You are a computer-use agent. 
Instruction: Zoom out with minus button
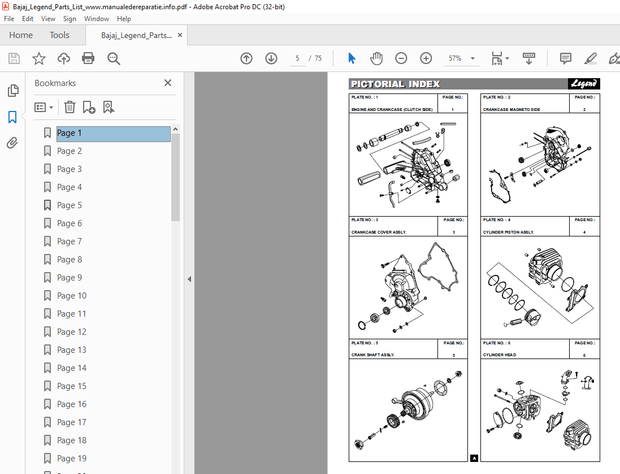pyautogui.click(x=401, y=59)
